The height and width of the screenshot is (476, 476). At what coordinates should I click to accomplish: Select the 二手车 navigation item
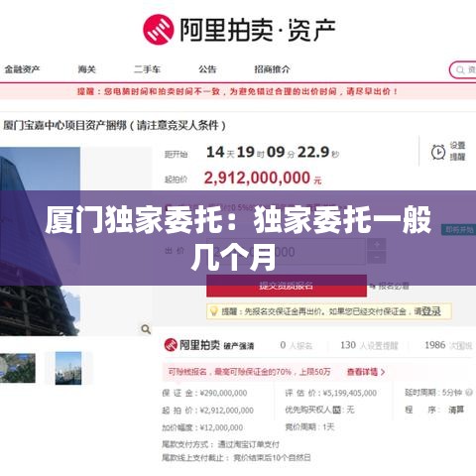pyautogui.click(x=147, y=69)
